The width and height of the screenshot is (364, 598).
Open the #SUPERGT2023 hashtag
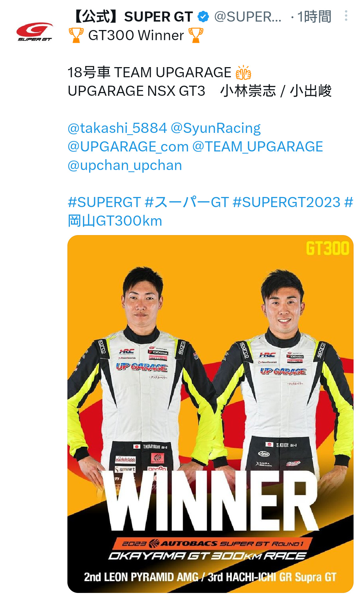287,202
